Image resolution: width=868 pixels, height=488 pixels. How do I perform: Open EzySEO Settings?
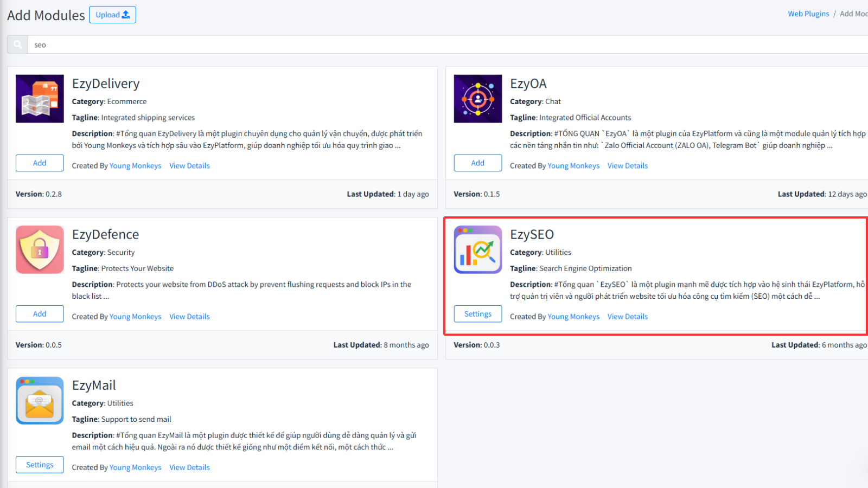pos(478,313)
